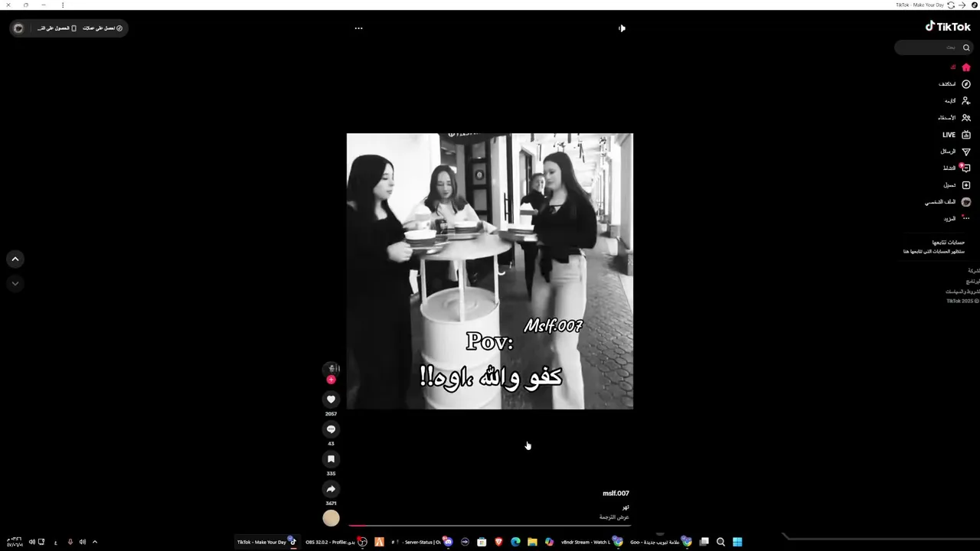
Task: Share the video with the arrow icon
Action: click(x=331, y=489)
